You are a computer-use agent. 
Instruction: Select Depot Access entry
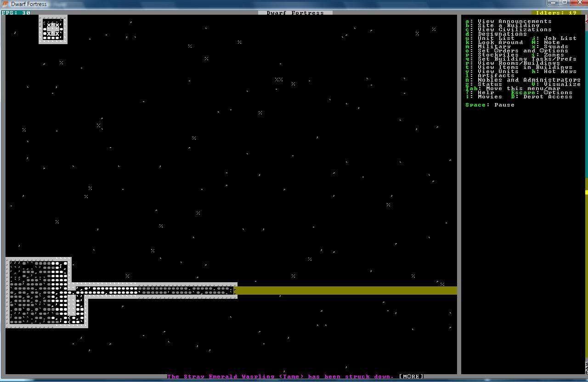pyautogui.click(x=542, y=97)
